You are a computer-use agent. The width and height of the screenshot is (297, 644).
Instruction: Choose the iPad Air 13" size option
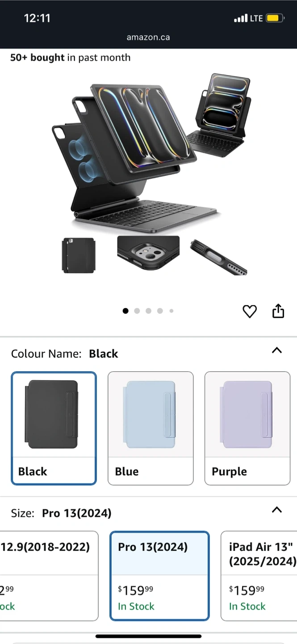click(259, 576)
